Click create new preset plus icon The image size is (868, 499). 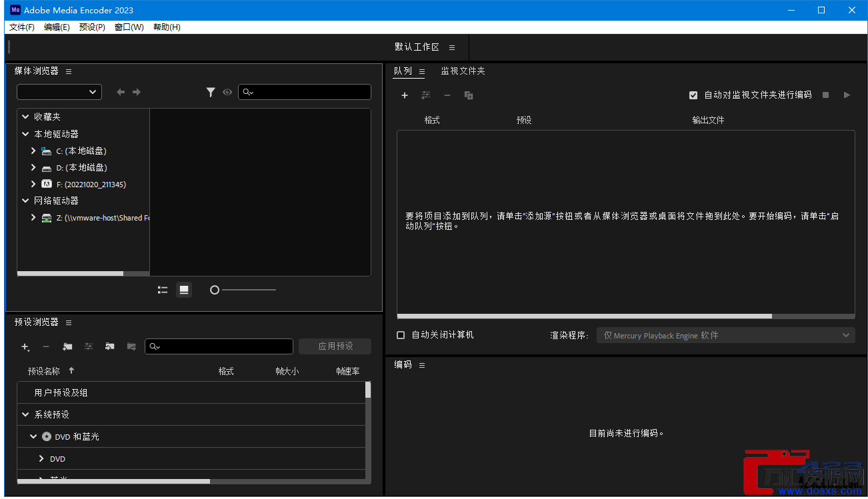(x=25, y=346)
